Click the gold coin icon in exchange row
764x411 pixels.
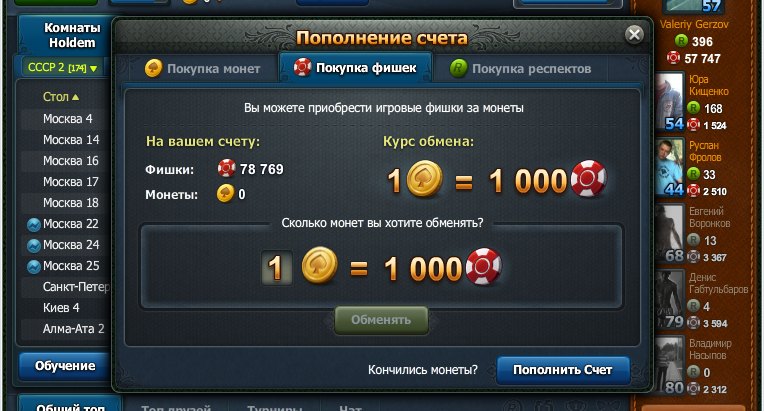[319, 266]
